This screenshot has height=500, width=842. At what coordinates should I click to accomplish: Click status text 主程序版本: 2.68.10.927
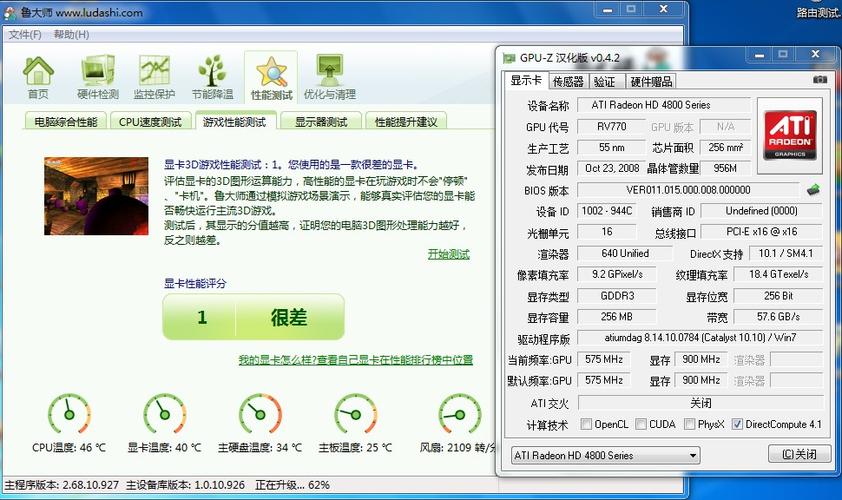62,485
